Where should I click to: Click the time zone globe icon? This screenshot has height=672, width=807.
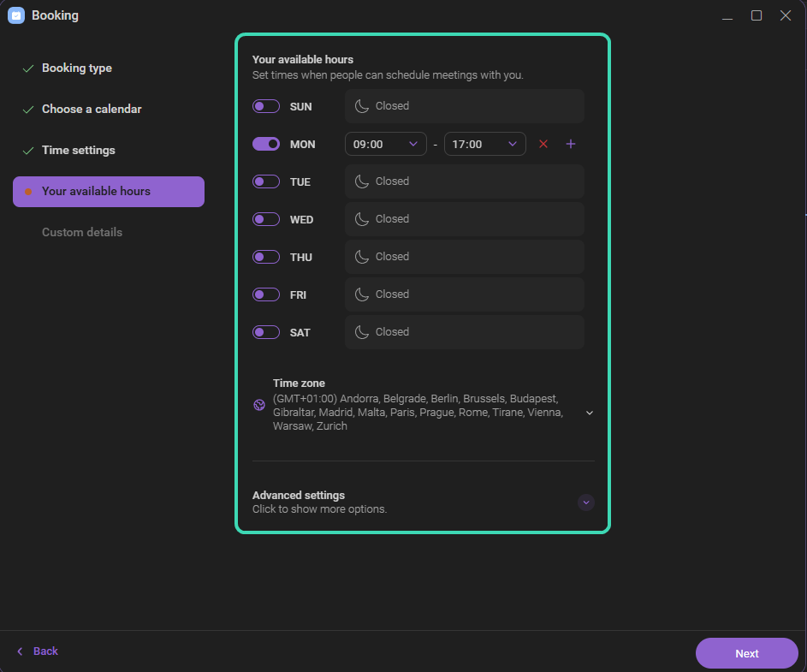click(x=259, y=405)
